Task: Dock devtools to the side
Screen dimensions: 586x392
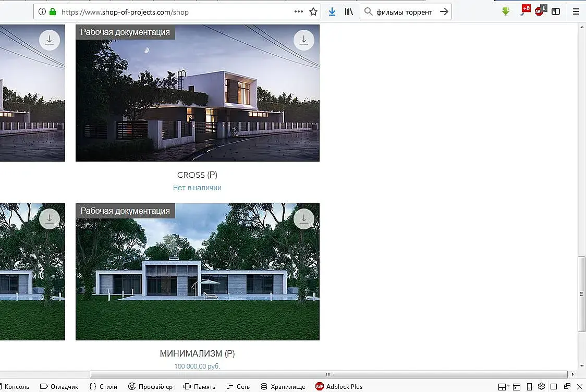Action: coord(554,386)
